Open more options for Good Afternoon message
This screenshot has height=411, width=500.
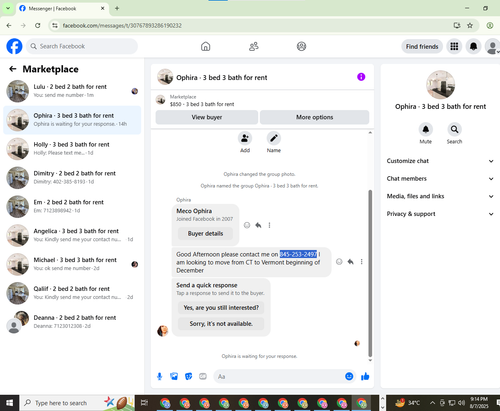pyautogui.click(x=362, y=262)
